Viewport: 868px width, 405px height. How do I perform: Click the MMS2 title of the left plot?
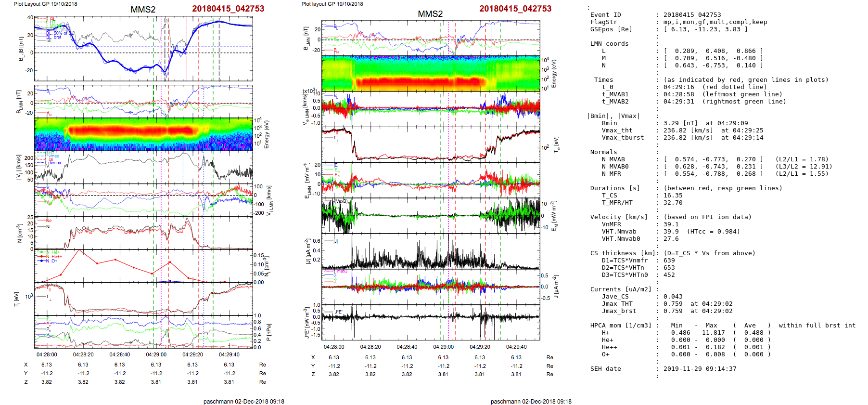[x=143, y=10]
